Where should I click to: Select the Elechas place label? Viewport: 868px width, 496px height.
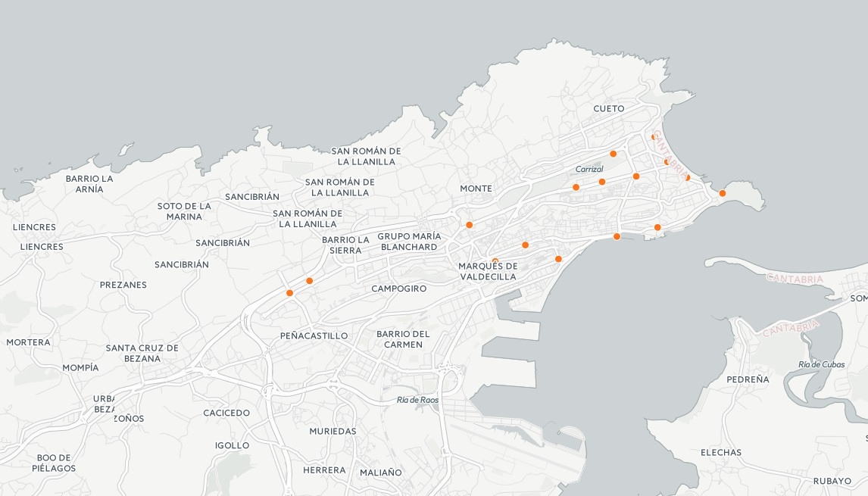[x=720, y=452]
